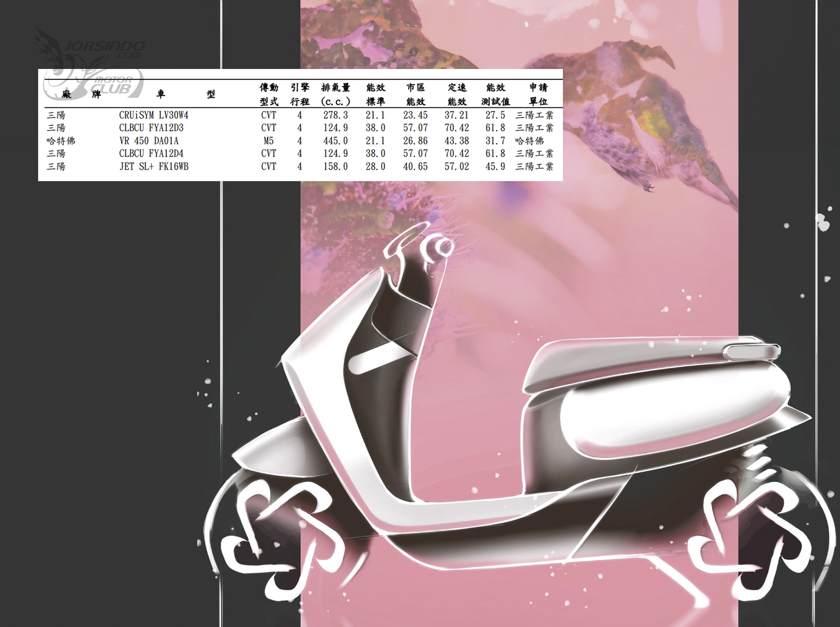Click the city efficiency value '26.86'
The image size is (840, 627).
[415, 141]
